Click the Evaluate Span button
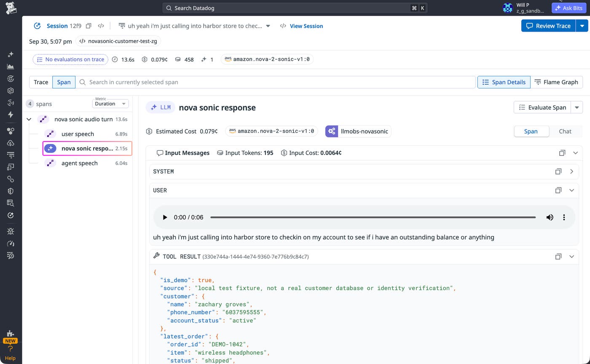Image resolution: width=590 pixels, height=364 pixels. coord(542,107)
